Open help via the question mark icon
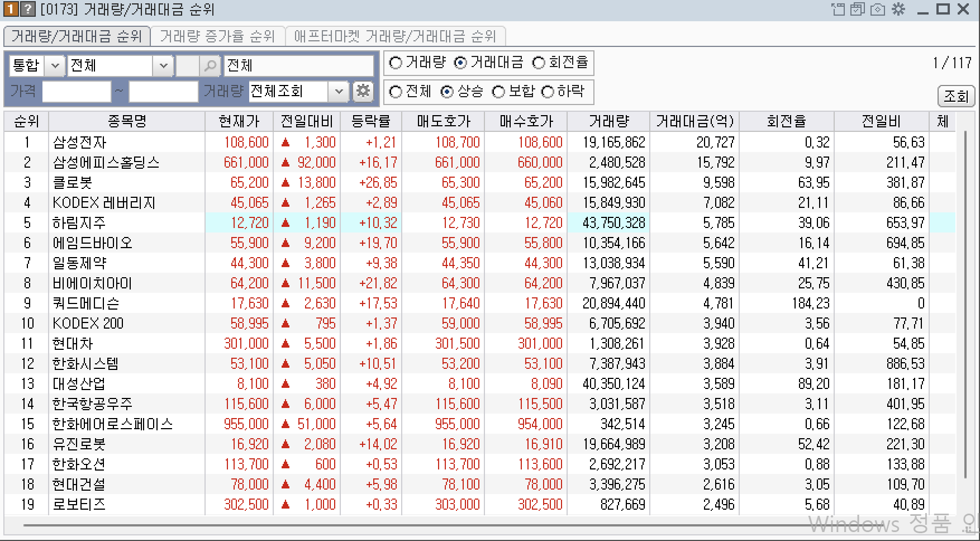 27,10
